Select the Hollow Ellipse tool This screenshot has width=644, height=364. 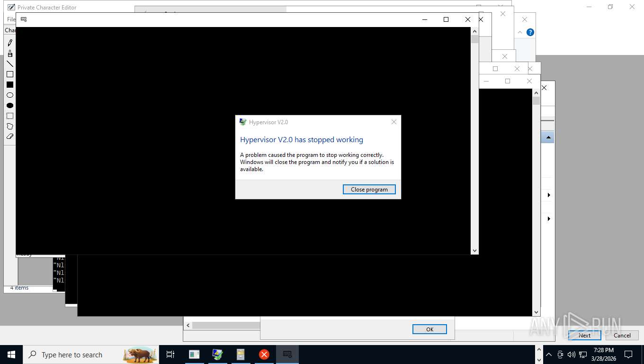(x=10, y=95)
